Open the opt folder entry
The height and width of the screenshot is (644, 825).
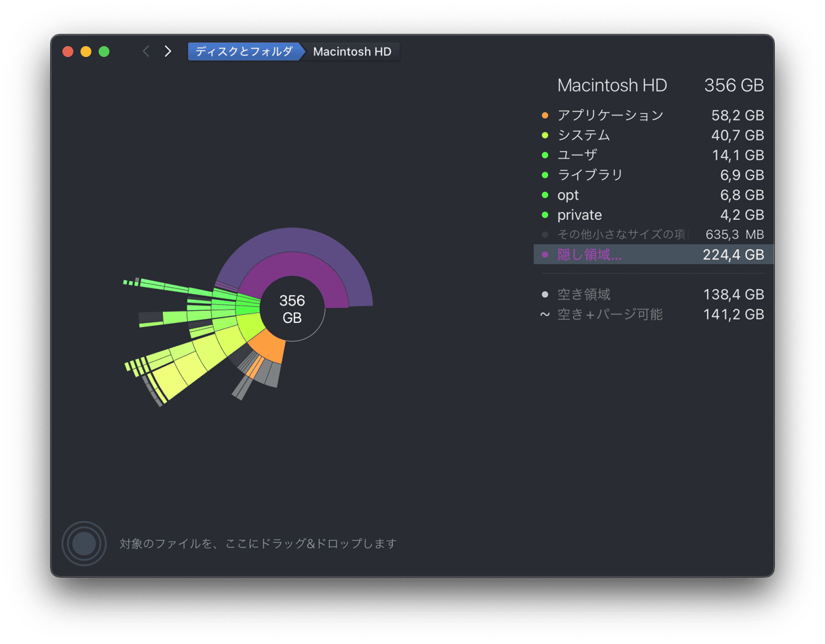[x=568, y=195]
